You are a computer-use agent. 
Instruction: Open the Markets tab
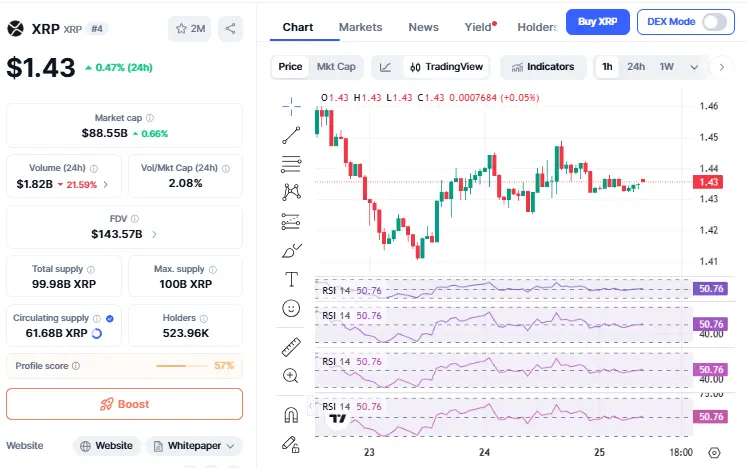click(360, 27)
